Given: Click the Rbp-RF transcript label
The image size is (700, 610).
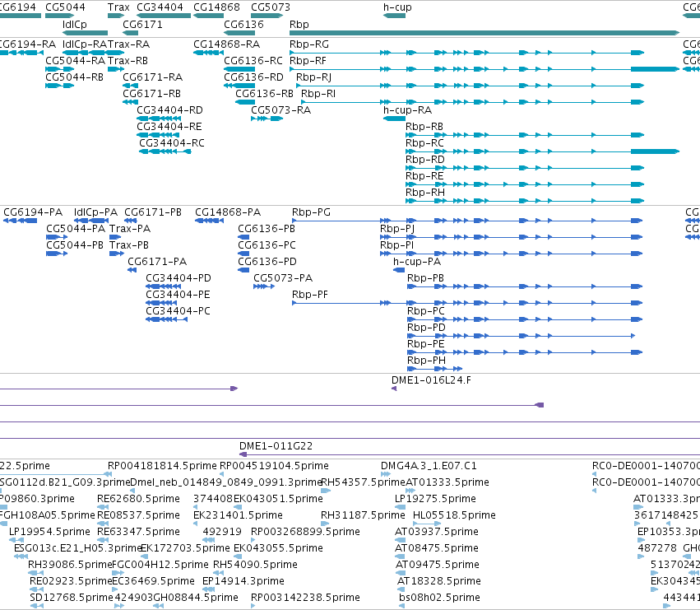Looking at the screenshot, I should point(308,61).
